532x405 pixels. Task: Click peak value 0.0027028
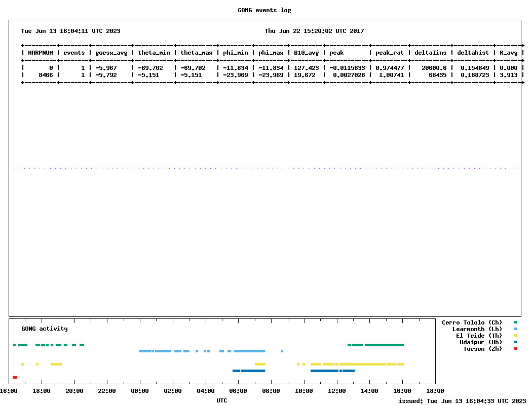(x=349, y=75)
